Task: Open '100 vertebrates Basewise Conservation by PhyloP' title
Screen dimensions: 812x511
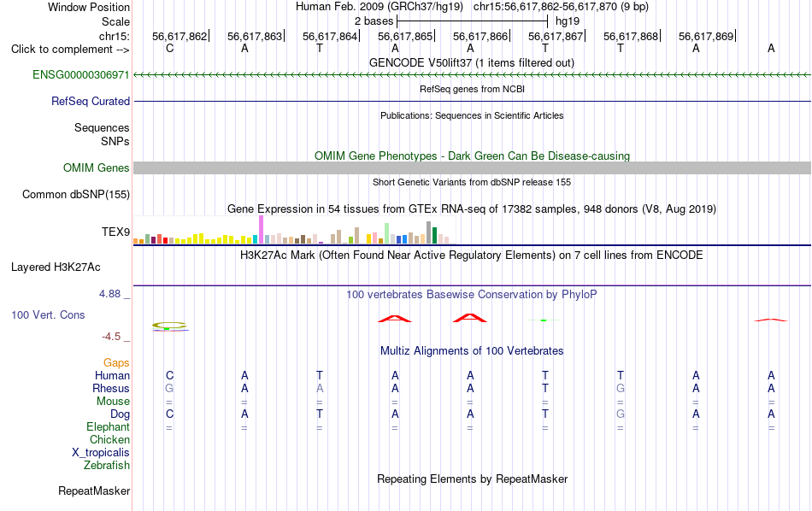Action: 471,294
